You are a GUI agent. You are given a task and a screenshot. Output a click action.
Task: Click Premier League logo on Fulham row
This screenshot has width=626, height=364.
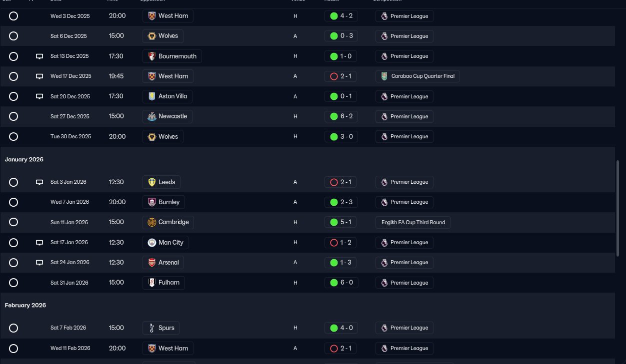tap(384, 283)
